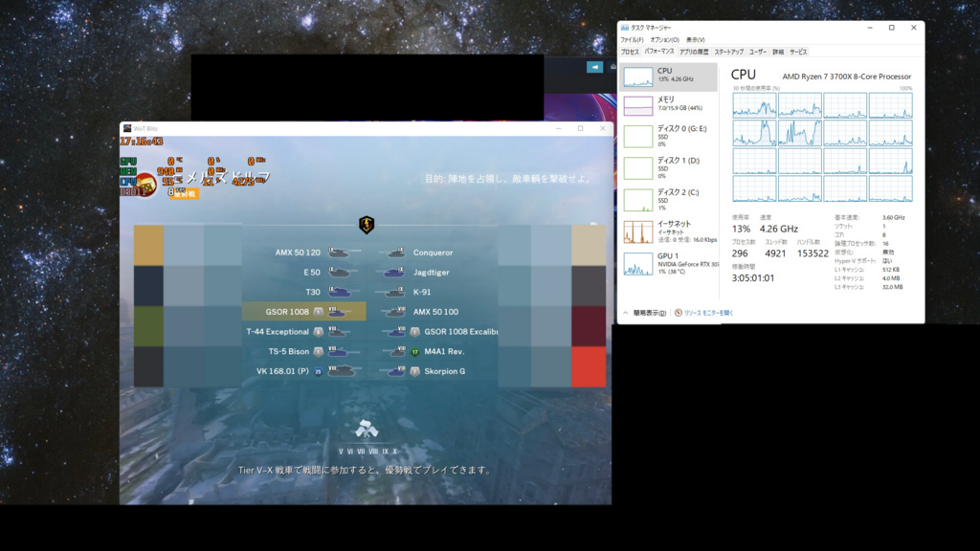Collapse Task Manager with 簡易表示 chevron

[x=626, y=313]
